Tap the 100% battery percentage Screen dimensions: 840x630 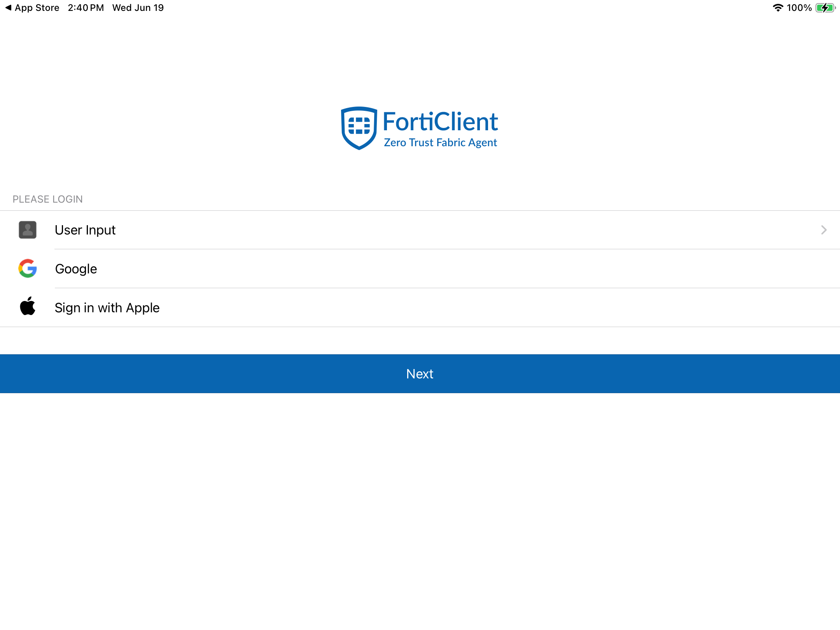799,8
